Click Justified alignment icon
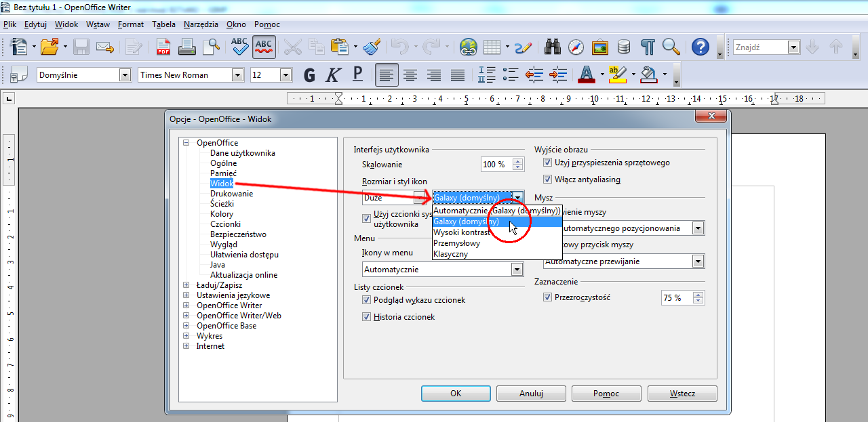The height and width of the screenshot is (422, 868). point(458,75)
